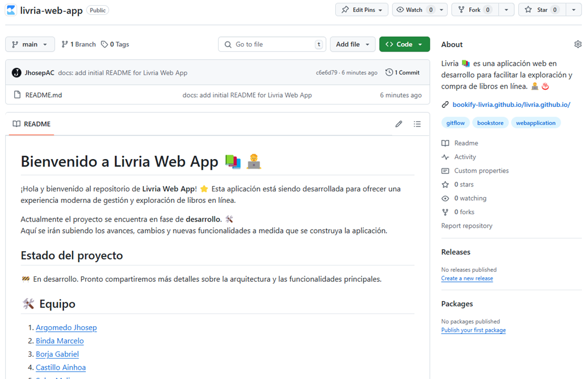
Task: Click the commit history clock icon
Action: [x=389, y=72]
